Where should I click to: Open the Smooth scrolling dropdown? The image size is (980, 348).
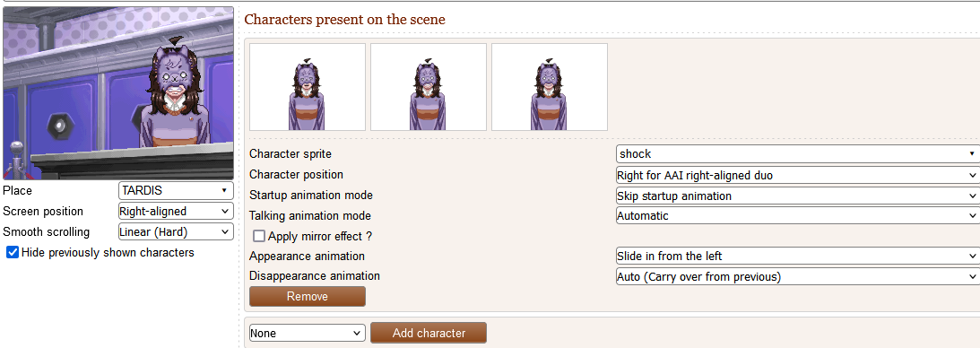[x=176, y=231]
